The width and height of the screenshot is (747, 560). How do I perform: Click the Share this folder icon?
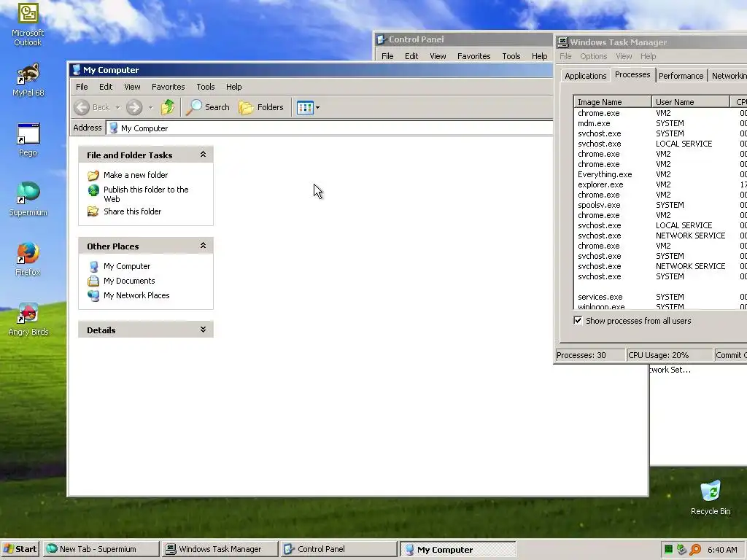pyautogui.click(x=93, y=211)
